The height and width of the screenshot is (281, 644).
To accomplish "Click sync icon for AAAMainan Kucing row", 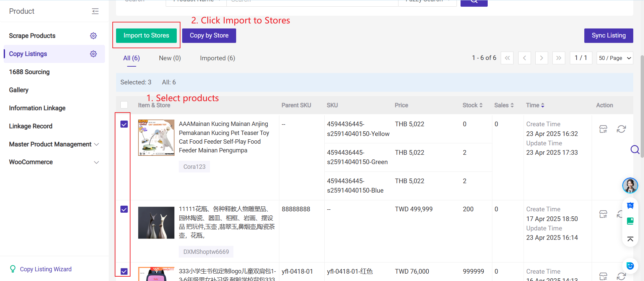I will tap(621, 129).
